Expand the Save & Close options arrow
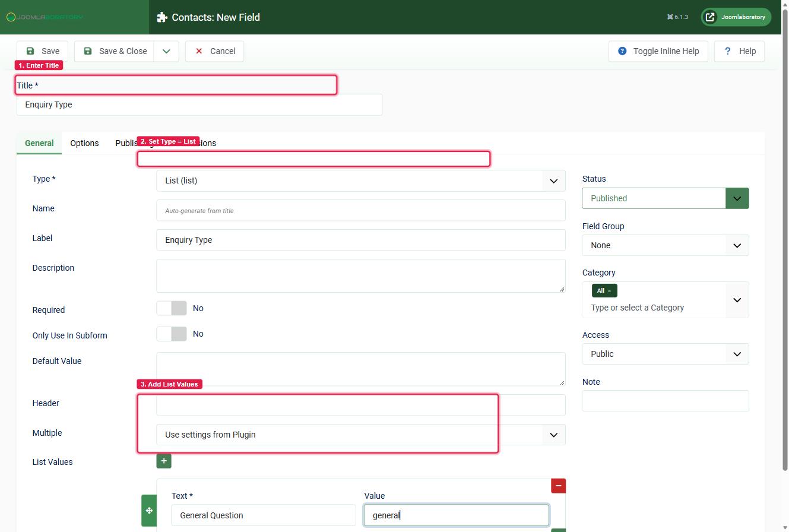Viewport: 789px width, 532px height. (166, 51)
